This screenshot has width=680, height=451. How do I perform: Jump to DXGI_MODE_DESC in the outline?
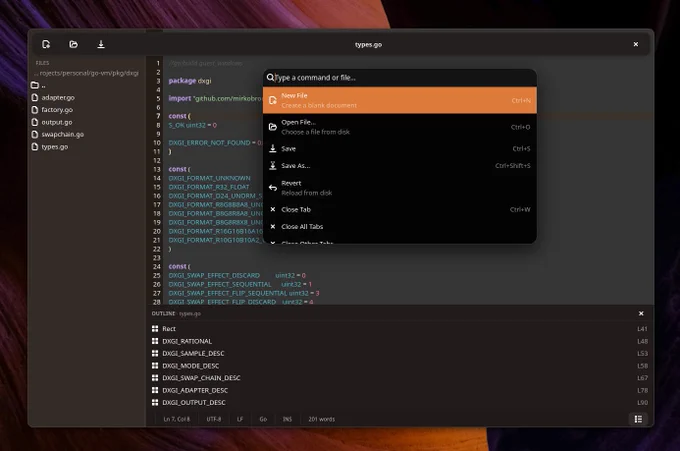click(x=399, y=366)
